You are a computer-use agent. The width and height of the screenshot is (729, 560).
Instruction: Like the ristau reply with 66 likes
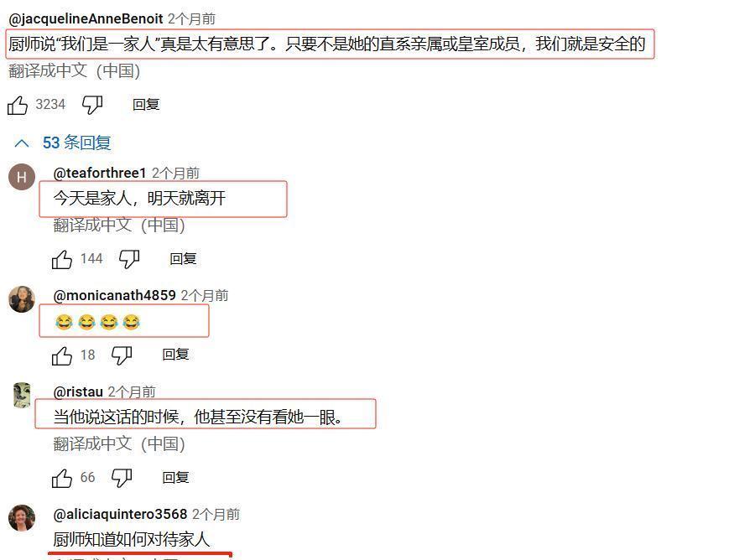(62, 478)
